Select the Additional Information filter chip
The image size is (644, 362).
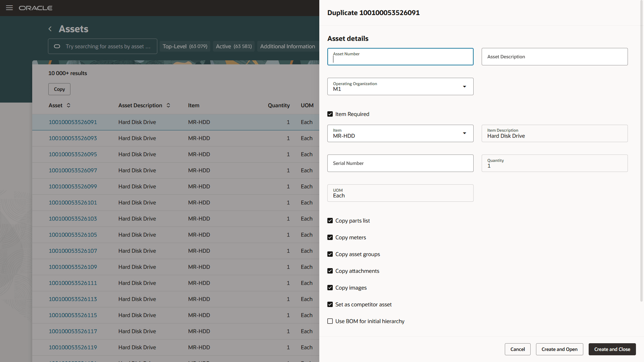click(287, 46)
